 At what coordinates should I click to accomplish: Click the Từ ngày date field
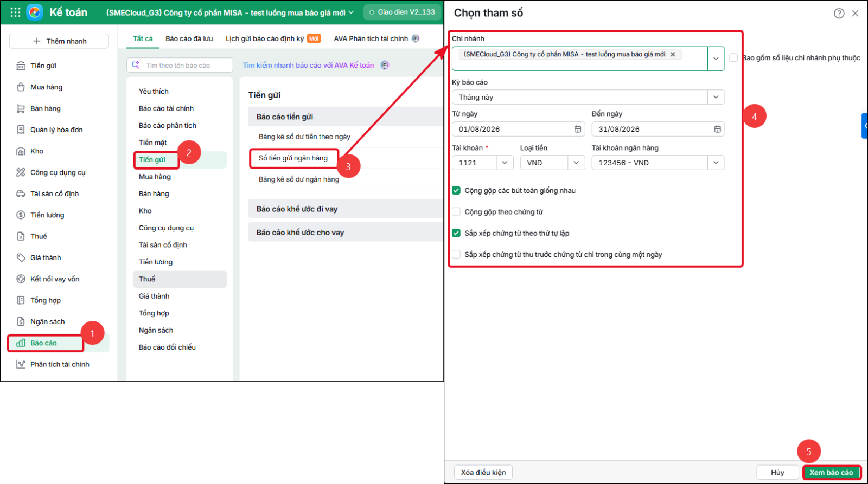point(518,129)
